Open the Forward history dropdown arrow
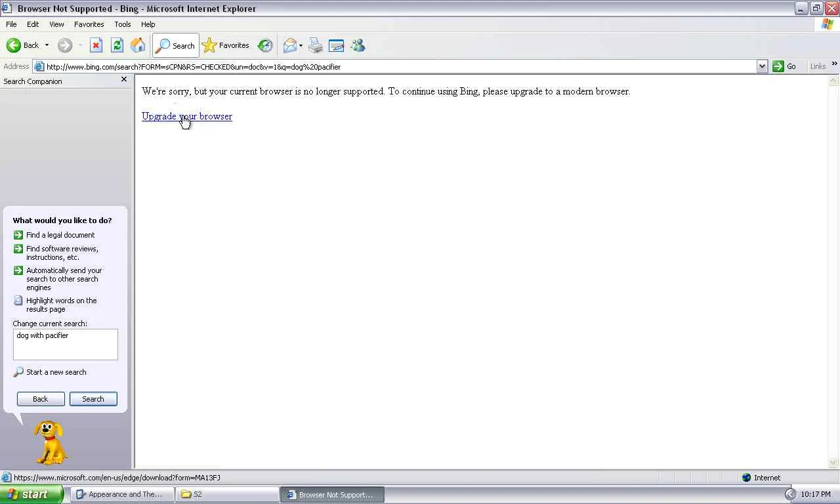The image size is (840, 504). (x=80, y=45)
